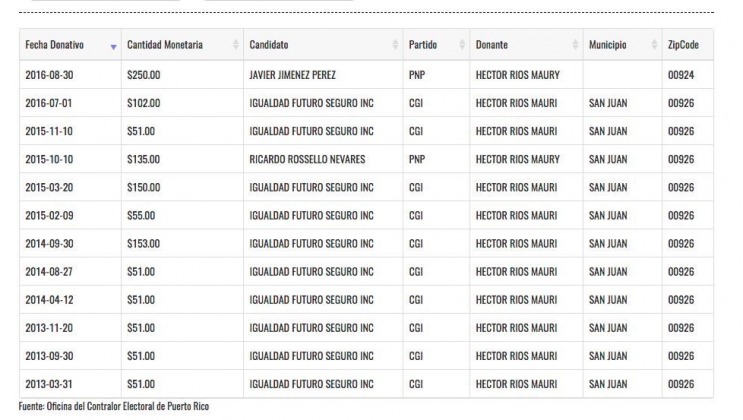This screenshot has height=420, width=743.
Task: Click the Candidato column header text
Action: (269, 45)
